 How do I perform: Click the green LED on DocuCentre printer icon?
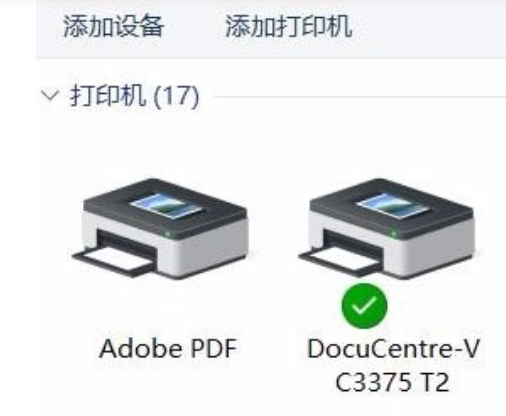[394, 234]
